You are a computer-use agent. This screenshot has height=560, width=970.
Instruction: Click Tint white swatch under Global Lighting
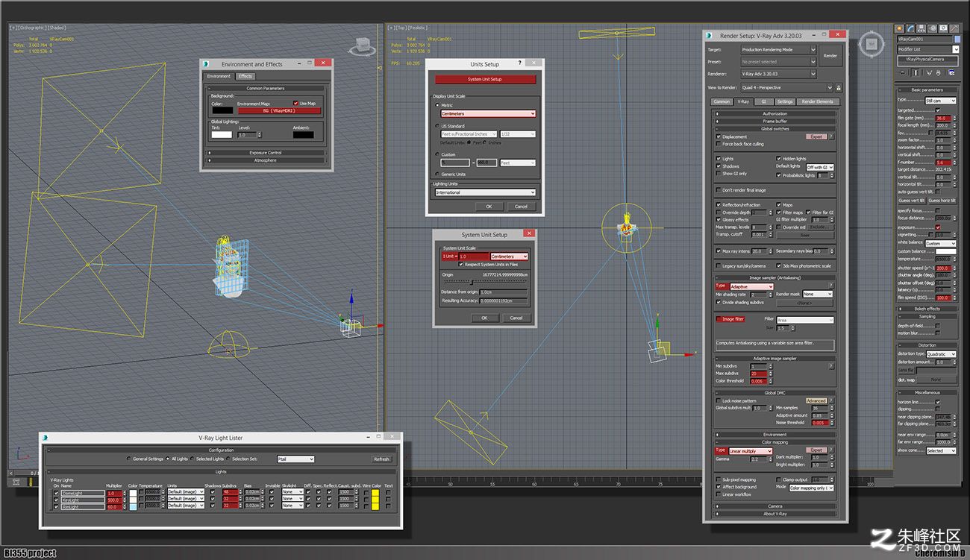(x=222, y=135)
